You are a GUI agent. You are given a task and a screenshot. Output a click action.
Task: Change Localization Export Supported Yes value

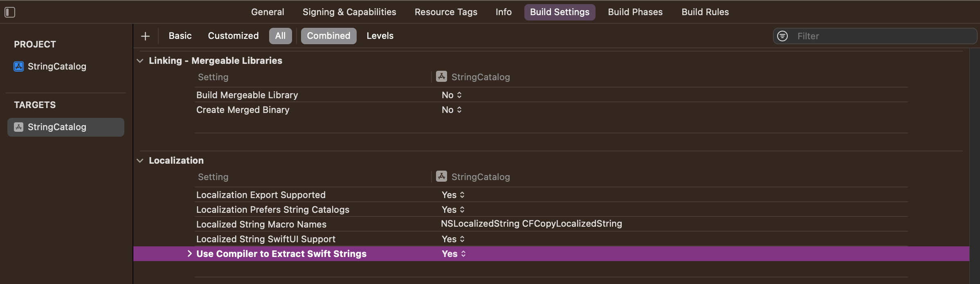tap(453, 195)
